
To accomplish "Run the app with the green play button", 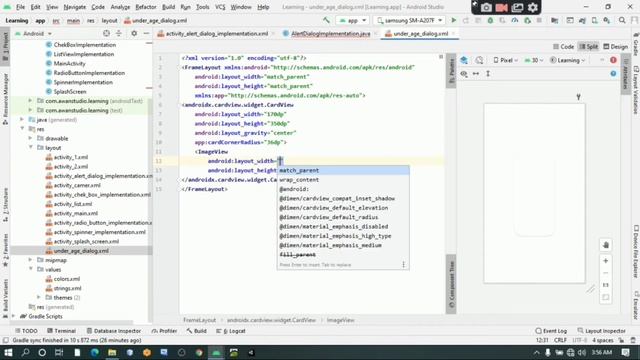I will pyautogui.click(x=453, y=20).
